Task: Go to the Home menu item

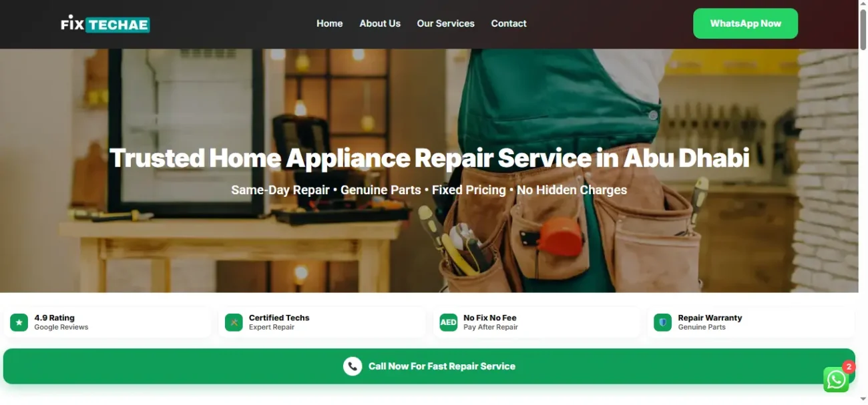Action: coord(329,23)
